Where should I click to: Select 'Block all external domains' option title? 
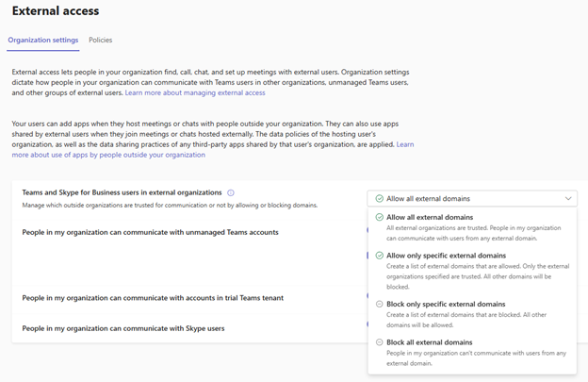coord(430,342)
